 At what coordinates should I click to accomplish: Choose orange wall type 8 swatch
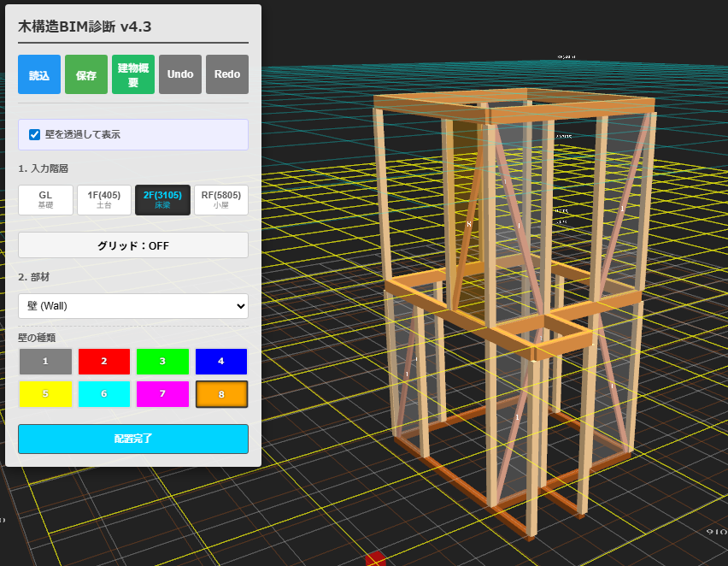[221, 394]
